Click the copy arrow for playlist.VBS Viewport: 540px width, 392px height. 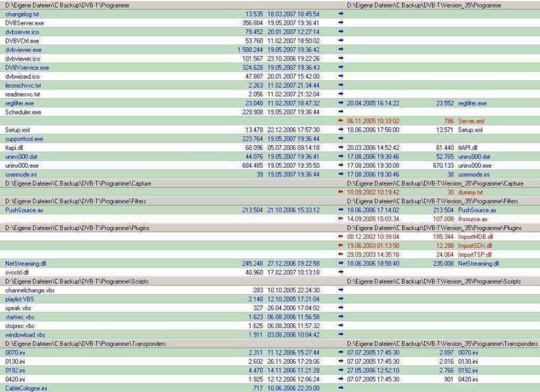pos(341,299)
